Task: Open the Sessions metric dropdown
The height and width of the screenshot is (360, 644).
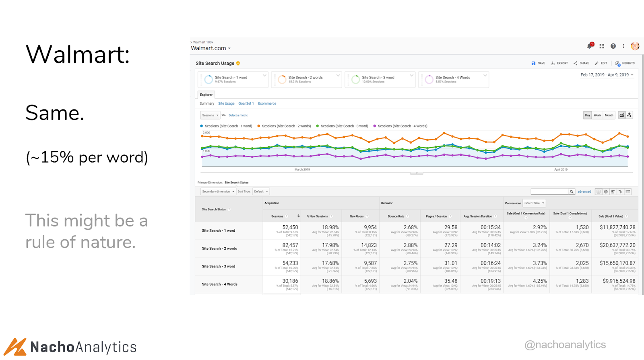Action: click(210, 115)
